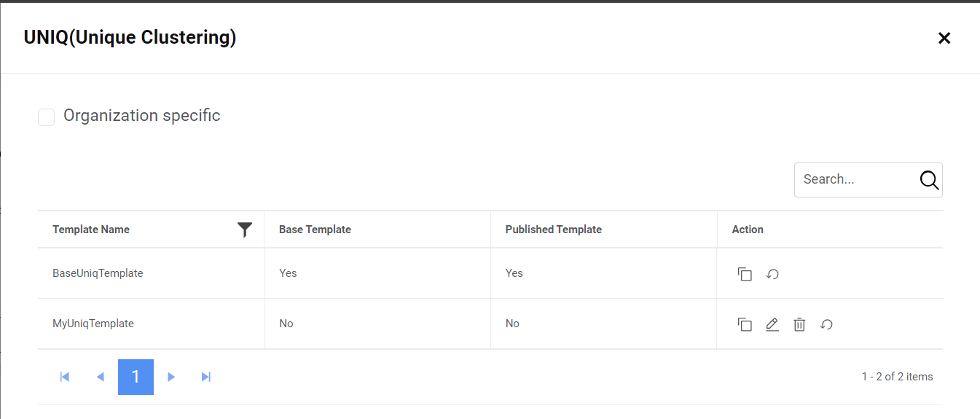
Task: Click the reset icon for MyUniqTemplate
Action: pos(826,324)
